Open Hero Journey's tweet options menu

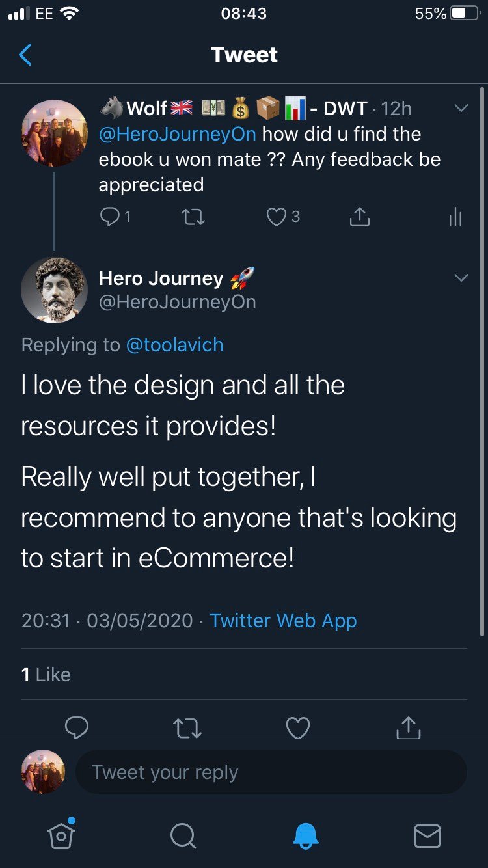461,277
